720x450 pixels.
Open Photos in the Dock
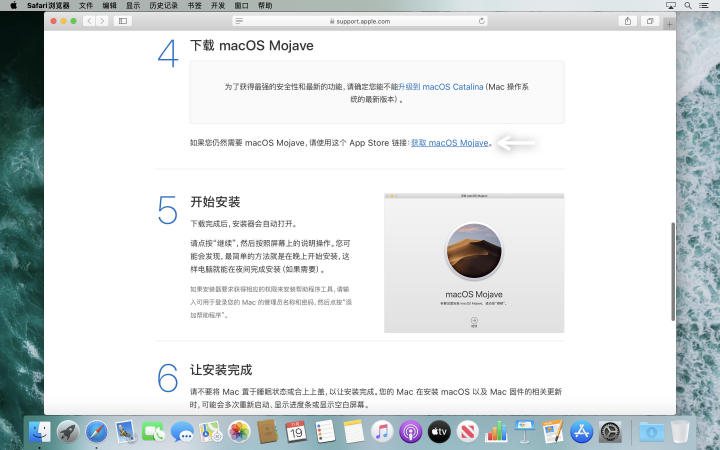(x=239, y=432)
